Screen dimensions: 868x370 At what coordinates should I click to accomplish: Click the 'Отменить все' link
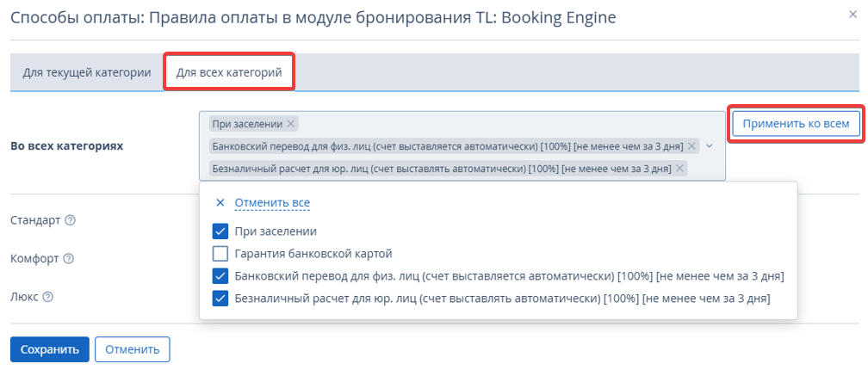pos(272,203)
